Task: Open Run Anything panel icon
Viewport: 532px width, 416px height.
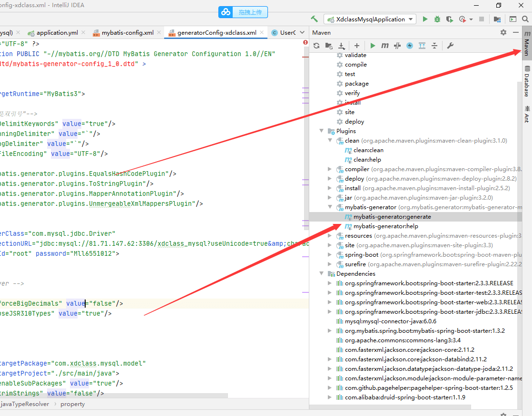Action: point(512,19)
